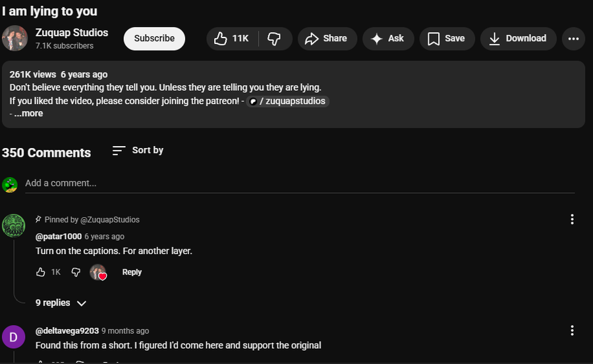The width and height of the screenshot is (593, 364).
Task: Like the video with thumbs up
Action: [231, 39]
